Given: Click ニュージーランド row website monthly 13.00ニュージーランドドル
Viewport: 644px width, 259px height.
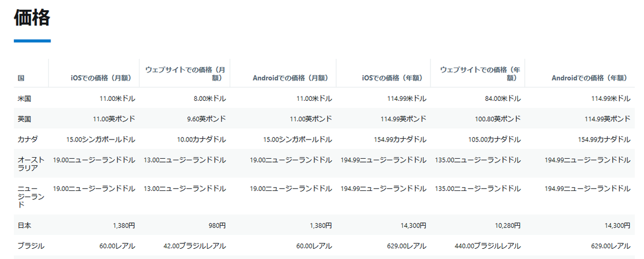Looking at the screenshot, I should (185, 188).
